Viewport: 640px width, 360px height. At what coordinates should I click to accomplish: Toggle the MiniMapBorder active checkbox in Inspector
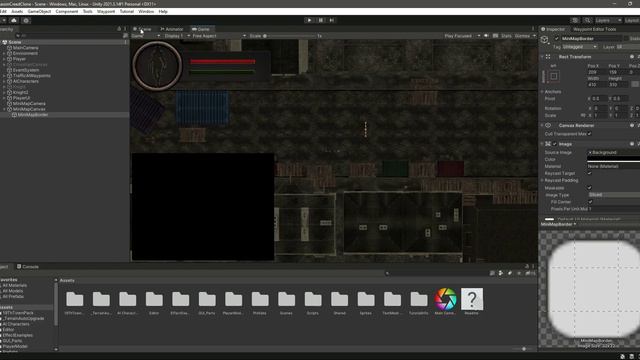pos(556,38)
